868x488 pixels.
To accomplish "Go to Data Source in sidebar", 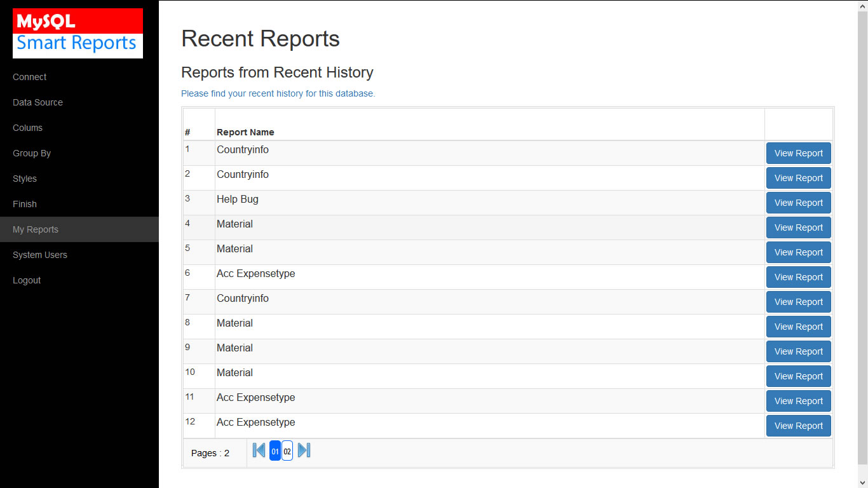I will pyautogui.click(x=37, y=102).
